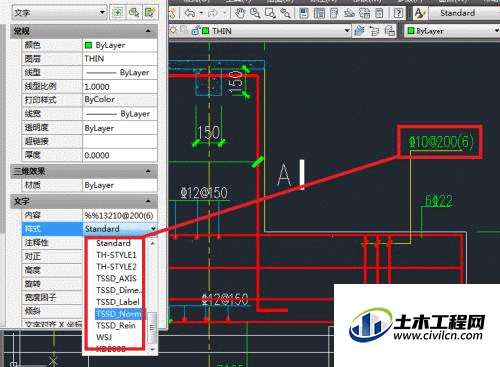Click the empty 超链接 field
This screenshot has height=367, width=500.
tap(120, 141)
